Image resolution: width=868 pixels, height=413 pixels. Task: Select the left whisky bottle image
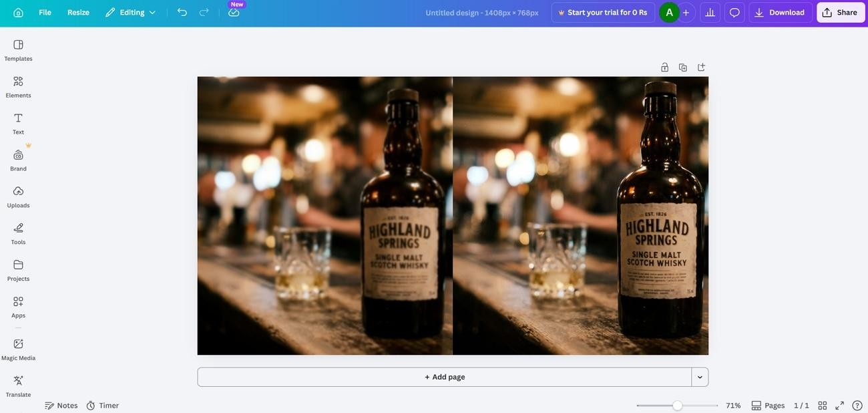coord(325,215)
